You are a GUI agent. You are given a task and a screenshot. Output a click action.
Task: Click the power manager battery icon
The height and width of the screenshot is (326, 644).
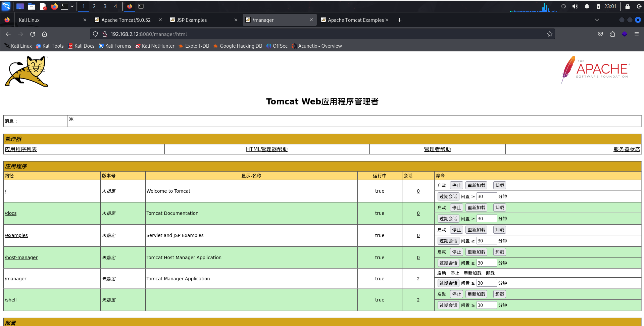(x=598, y=6)
